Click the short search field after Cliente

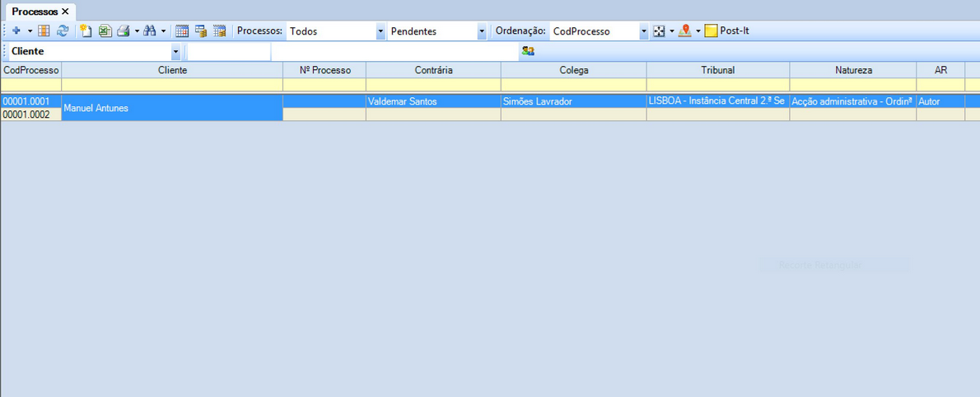tap(229, 52)
